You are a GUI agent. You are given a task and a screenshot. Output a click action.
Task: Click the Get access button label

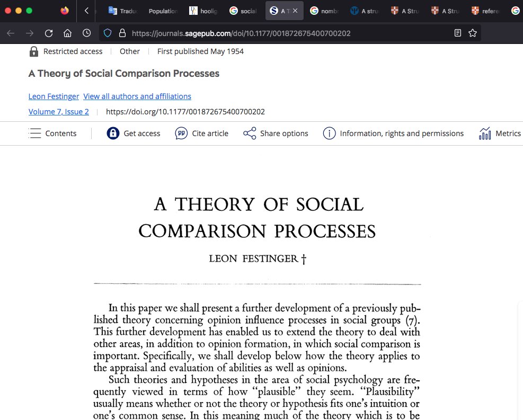(x=142, y=133)
